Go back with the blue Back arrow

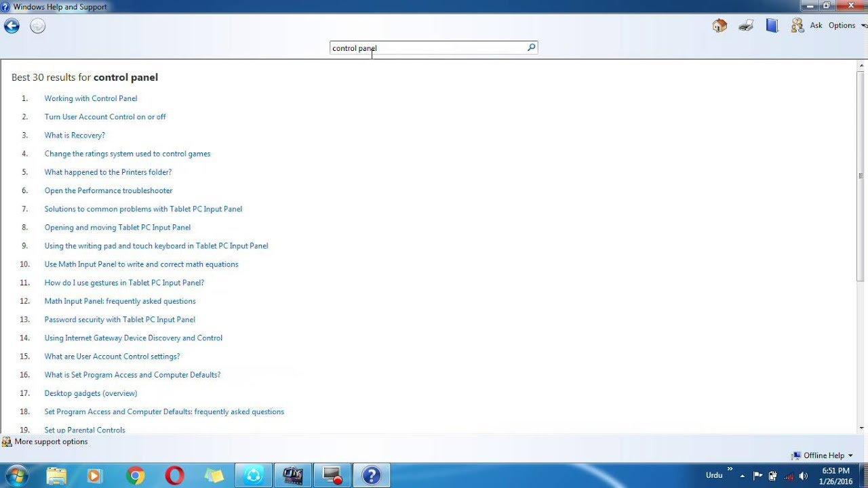pos(12,26)
